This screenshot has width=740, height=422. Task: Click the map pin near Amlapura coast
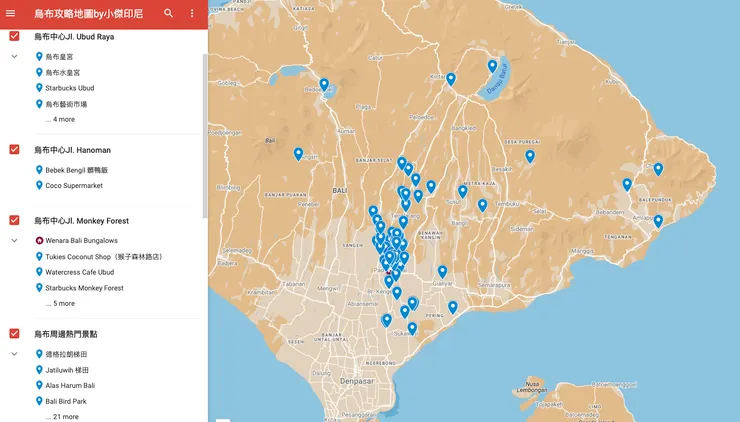click(658, 220)
